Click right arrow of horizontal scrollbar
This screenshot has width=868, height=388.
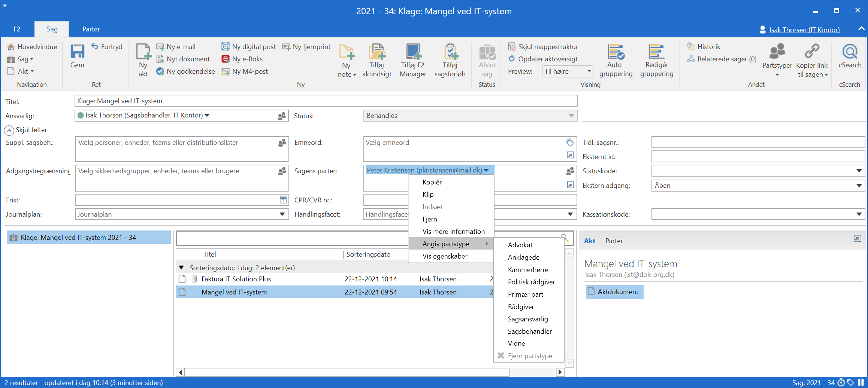tap(560, 372)
